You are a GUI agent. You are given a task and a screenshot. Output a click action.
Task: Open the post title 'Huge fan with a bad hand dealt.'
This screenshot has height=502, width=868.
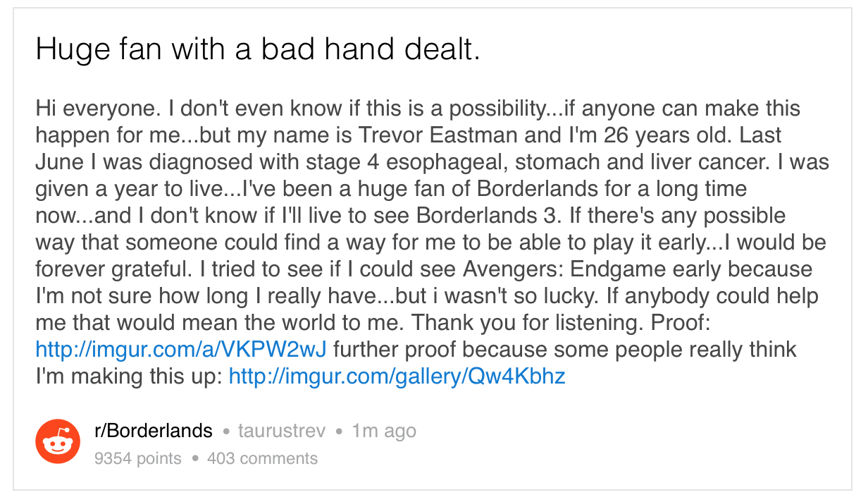(x=258, y=49)
